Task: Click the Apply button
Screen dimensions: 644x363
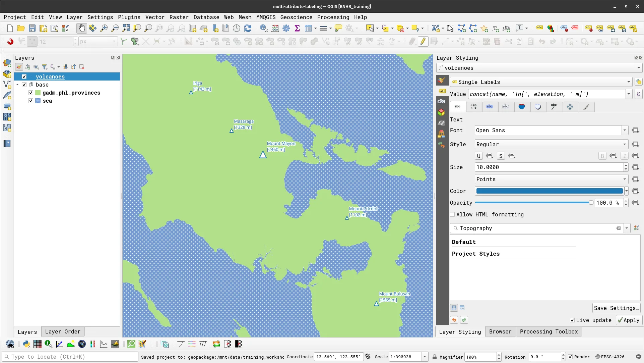Action: (x=629, y=320)
